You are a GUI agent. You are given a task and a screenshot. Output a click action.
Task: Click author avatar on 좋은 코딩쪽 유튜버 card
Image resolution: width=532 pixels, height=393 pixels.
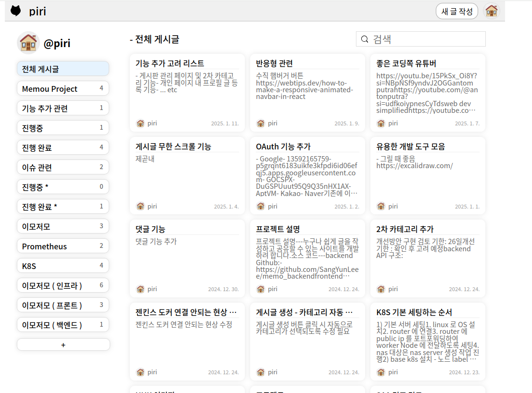pos(381,123)
